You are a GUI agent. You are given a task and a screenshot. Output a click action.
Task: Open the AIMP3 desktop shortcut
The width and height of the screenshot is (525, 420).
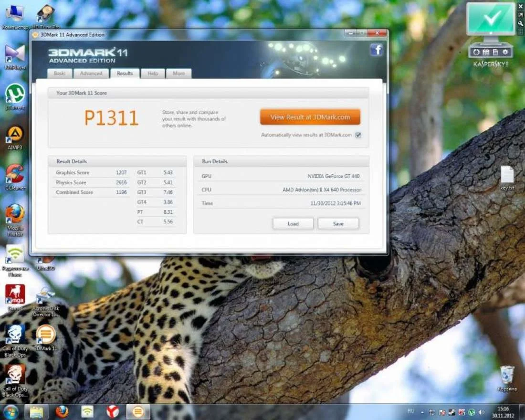[x=15, y=137]
